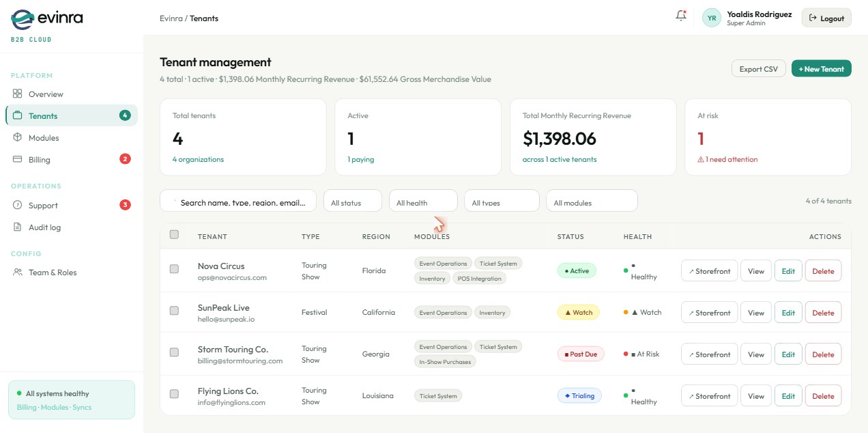Open Team & Roles sidebar item
868x433 pixels.
coord(72,273)
